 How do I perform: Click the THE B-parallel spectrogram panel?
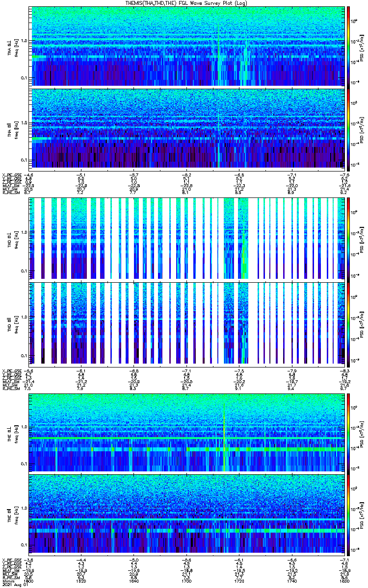click(187, 514)
